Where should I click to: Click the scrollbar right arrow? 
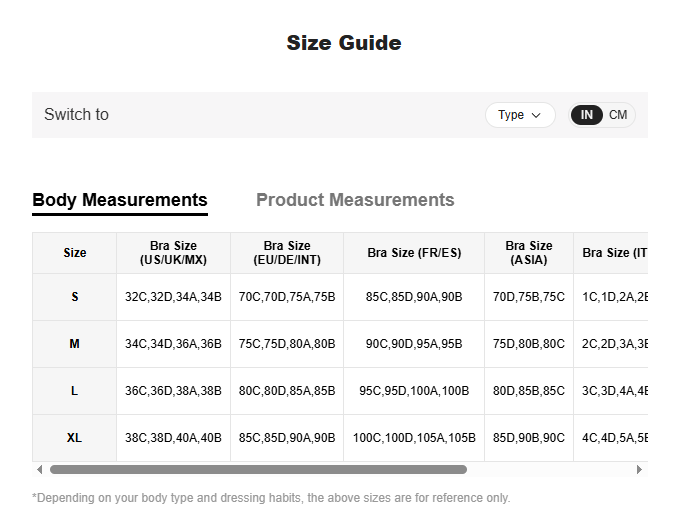pos(639,470)
